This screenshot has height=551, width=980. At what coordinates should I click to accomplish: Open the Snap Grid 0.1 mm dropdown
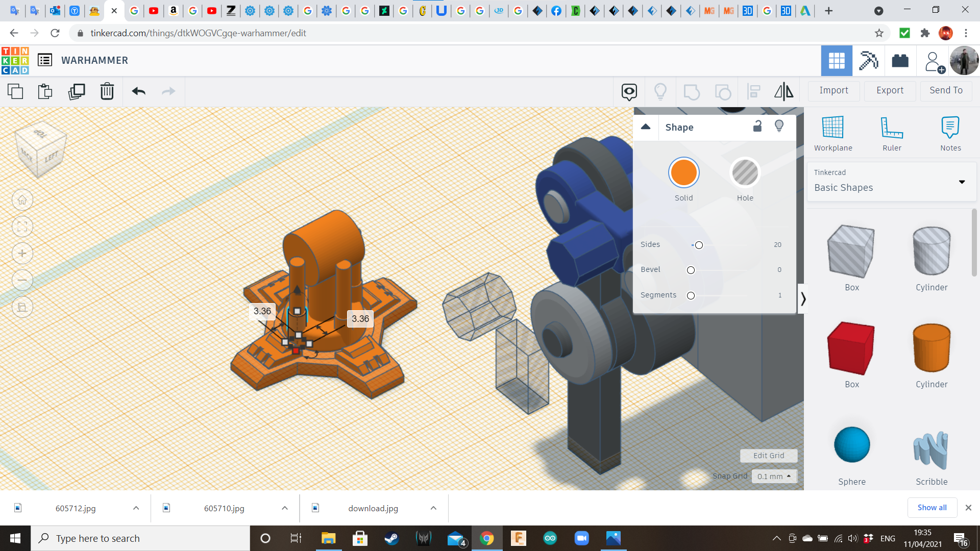[774, 476]
